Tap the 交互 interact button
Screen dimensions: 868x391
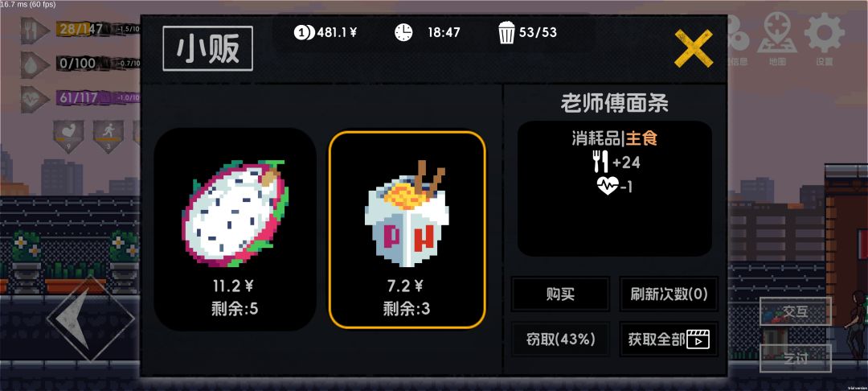(796, 311)
